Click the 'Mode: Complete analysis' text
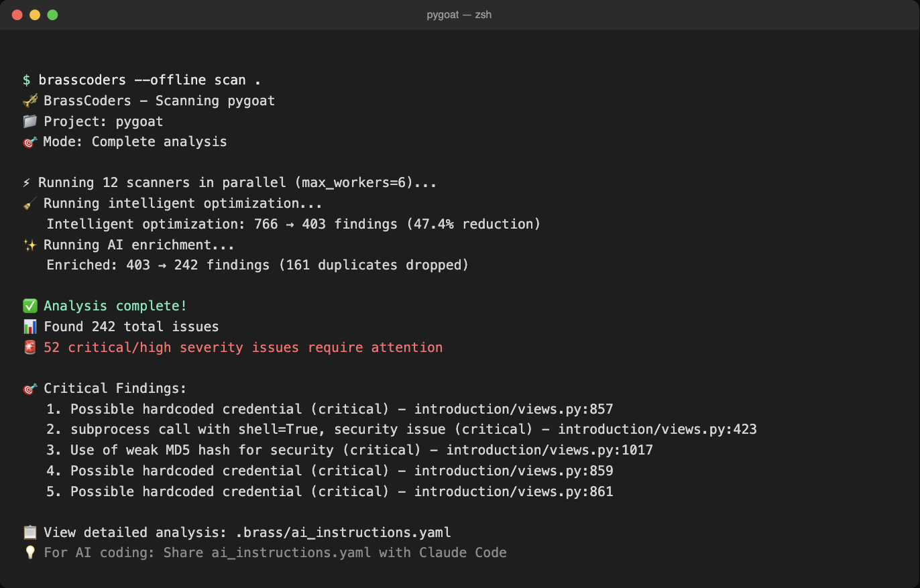The height and width of the screenshot is (588, 920). [x=135, y=142]
